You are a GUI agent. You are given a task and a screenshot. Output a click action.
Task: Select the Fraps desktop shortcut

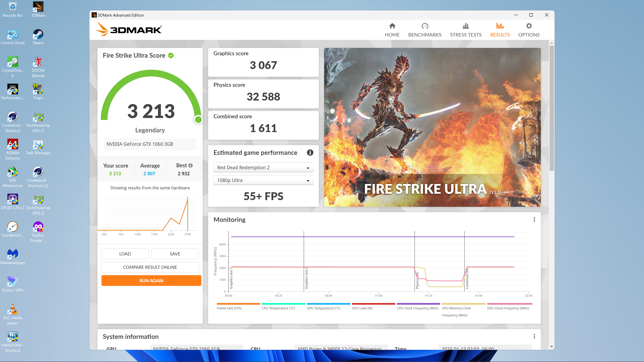(x=38, y=92)
